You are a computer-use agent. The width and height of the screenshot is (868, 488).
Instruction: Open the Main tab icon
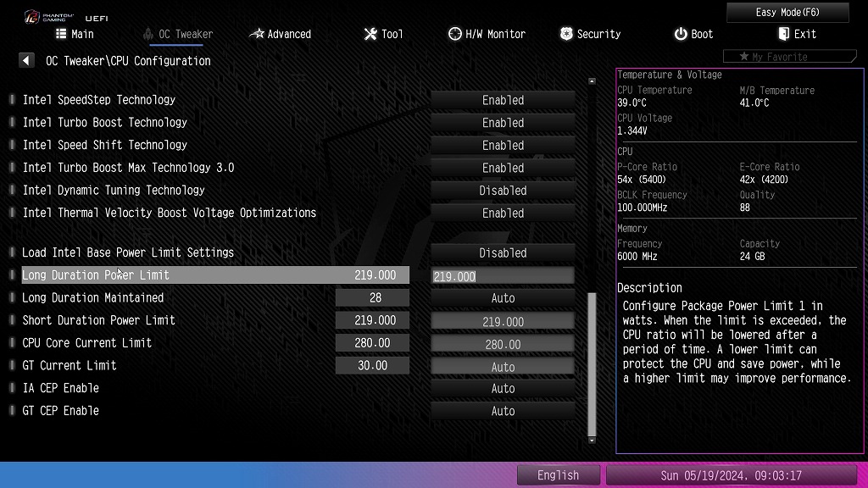[x=61, y=34]
